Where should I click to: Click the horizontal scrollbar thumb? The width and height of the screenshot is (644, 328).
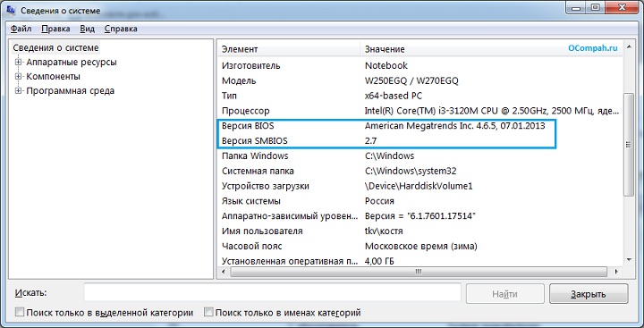pos(419,272)
